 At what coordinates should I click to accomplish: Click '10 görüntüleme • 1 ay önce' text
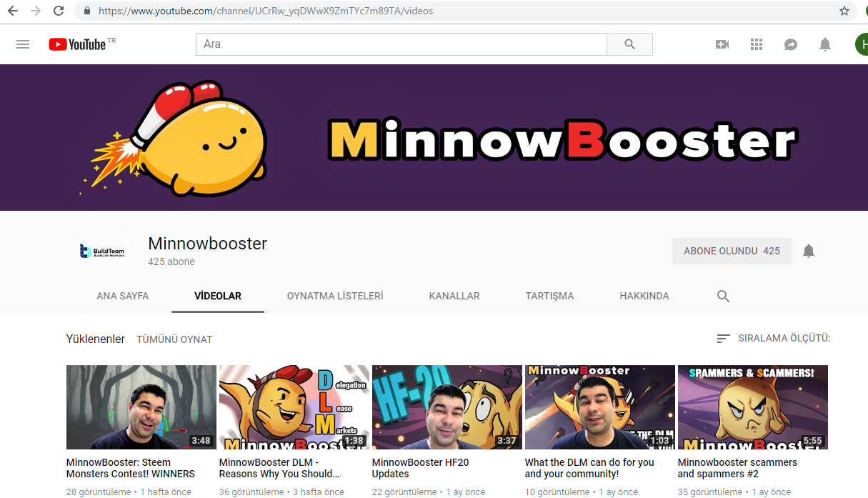582,492
